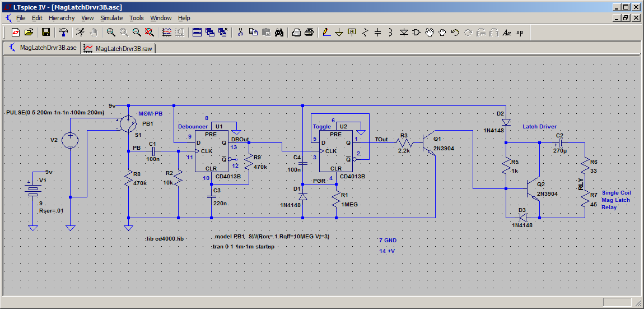Click the '7 GND' pin comment

pyautogui.click(x=388, y=240)
